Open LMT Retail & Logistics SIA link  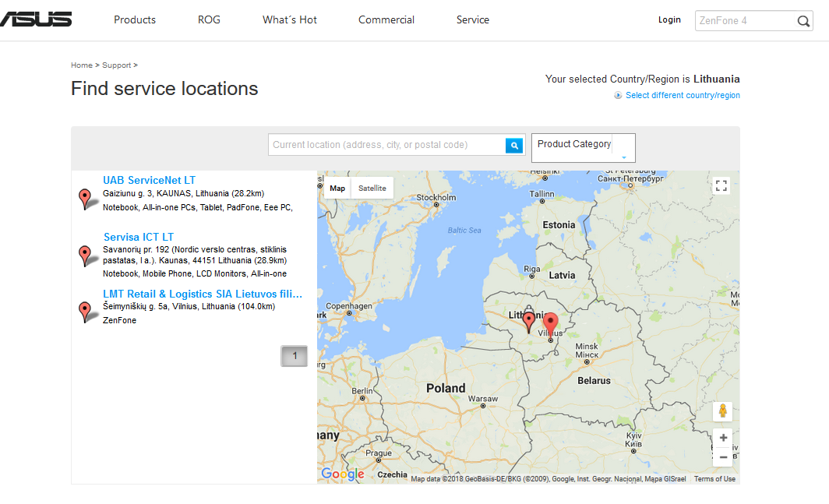point(203,294)
